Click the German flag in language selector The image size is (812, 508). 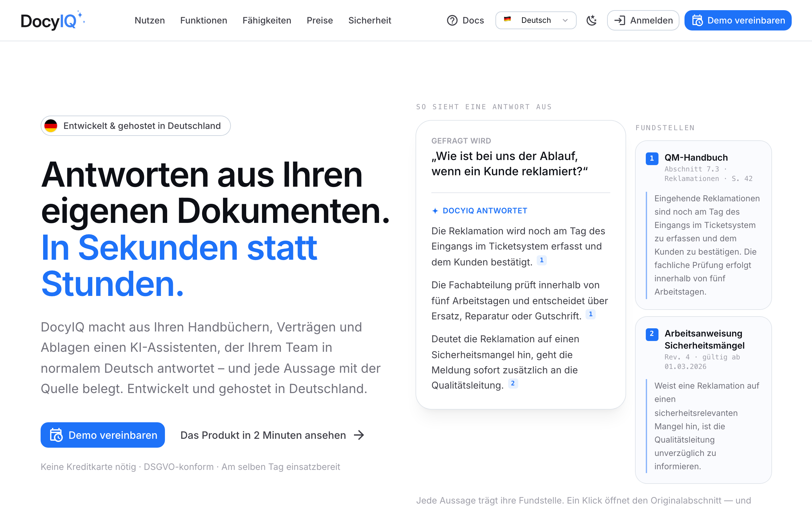point(507,19)
